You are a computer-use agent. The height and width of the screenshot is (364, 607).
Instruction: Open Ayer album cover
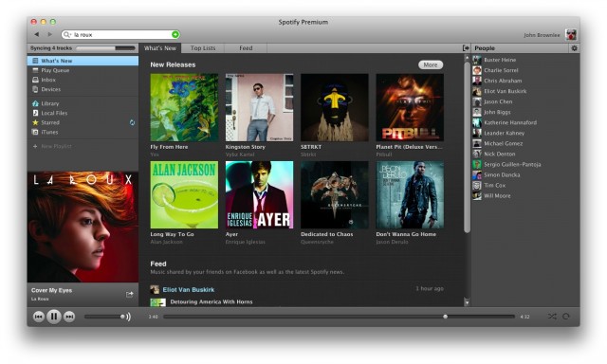pos(259,195)
